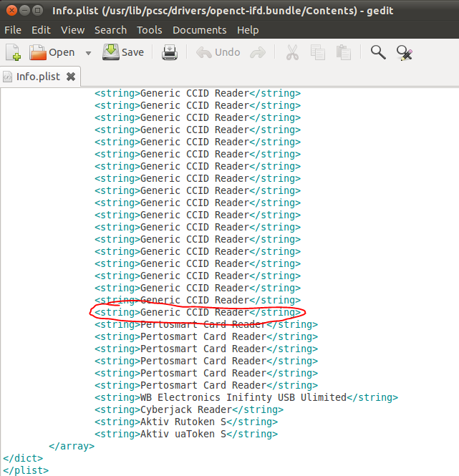
Task: Open Find and Replace tool
Action: pos(405,52)
